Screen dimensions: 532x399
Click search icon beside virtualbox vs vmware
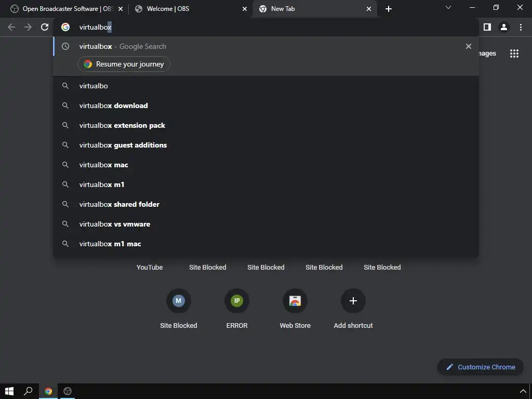pos(65,224)
